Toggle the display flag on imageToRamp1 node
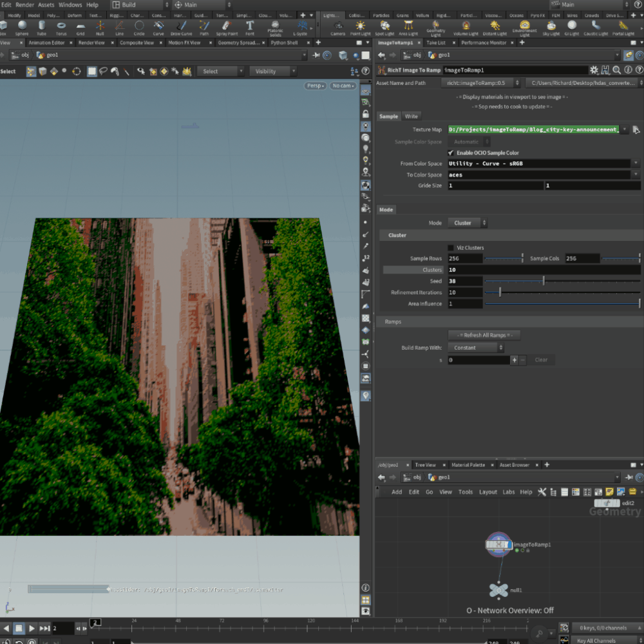644x644 pixels. (x=509, y=545)
